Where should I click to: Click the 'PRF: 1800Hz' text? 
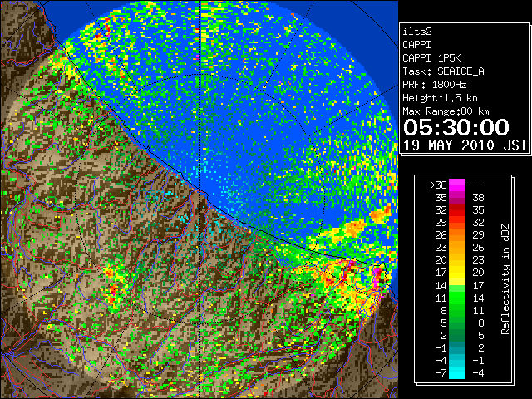coord(434,85)
